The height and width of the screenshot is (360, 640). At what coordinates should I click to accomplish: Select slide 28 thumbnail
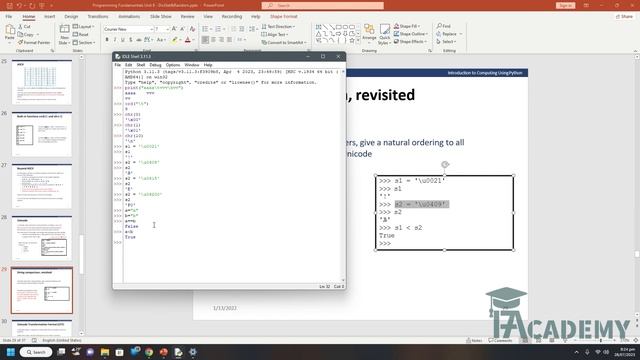pos(42,238)
